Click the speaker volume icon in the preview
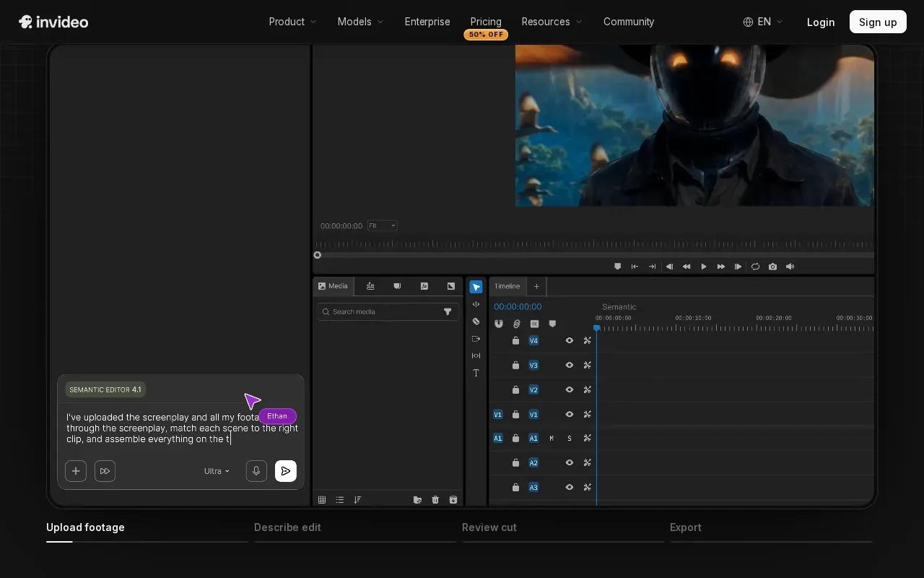The width and height of the screenshot is (924, 578). coord(790,267)
